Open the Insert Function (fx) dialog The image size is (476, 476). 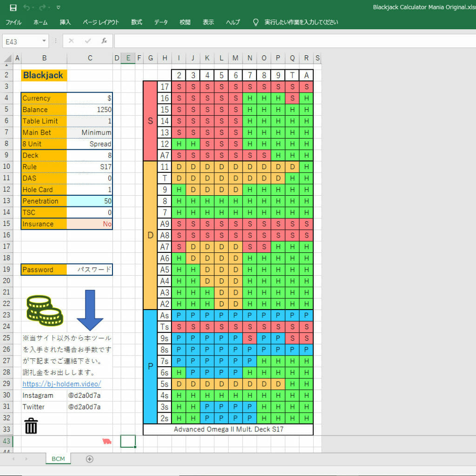click(104, 40)
